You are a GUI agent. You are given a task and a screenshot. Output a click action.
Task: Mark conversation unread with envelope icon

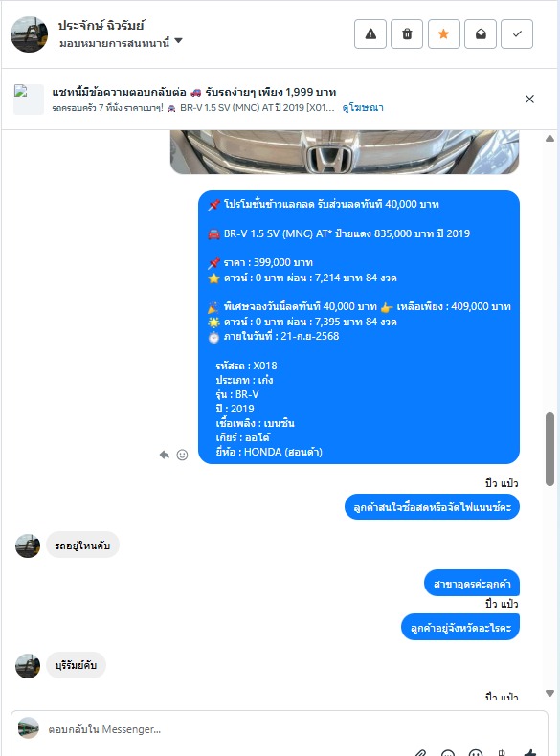(x=481, y=34)
